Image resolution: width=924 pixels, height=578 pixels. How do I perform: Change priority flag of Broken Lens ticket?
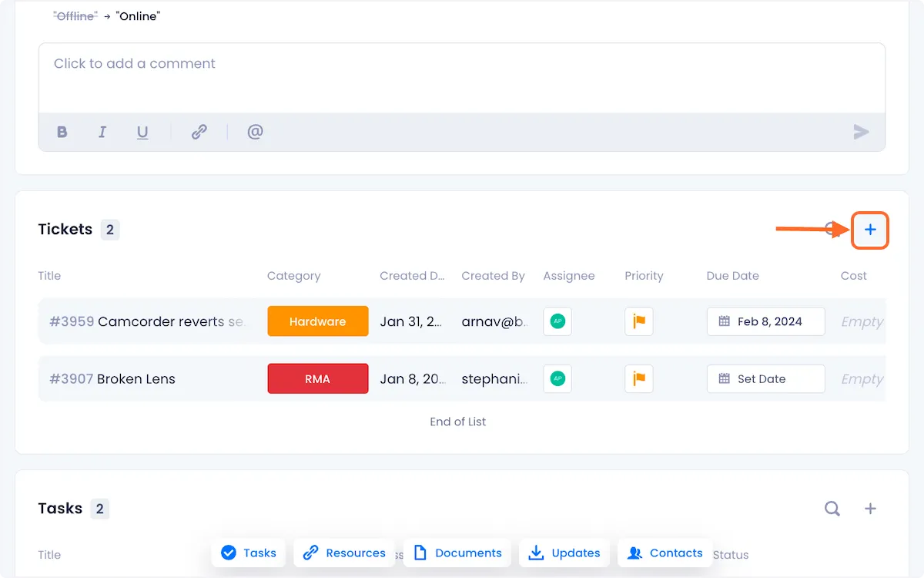[x=639, y=378]
